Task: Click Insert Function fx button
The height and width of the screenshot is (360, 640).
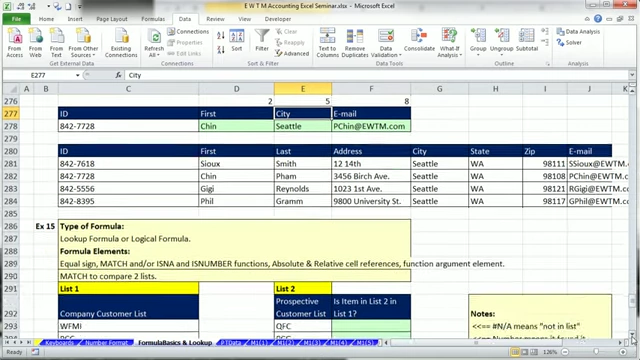Action: tap(118, 75)
